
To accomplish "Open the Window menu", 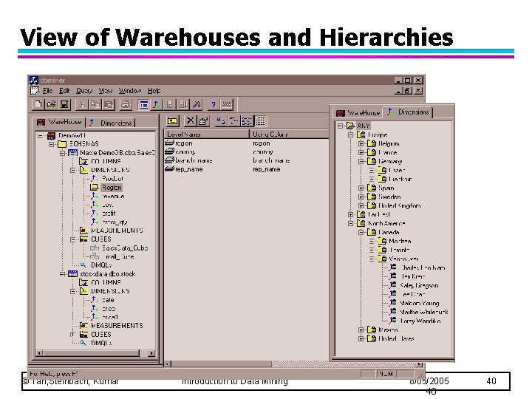I will 130,91.
